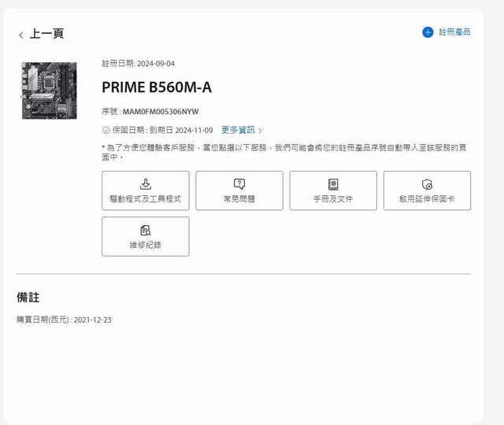Click the PRIME B560M-A motherboard thumbnail

49,91
